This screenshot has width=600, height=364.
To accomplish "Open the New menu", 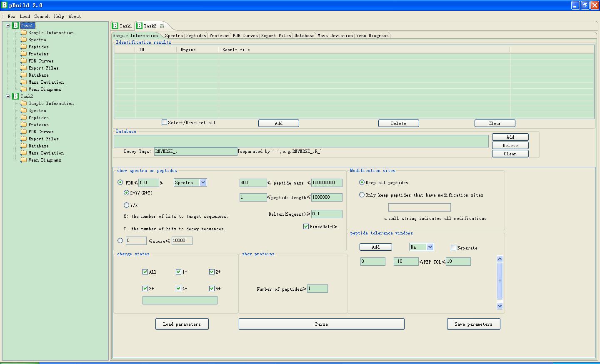I will point(11,16).
